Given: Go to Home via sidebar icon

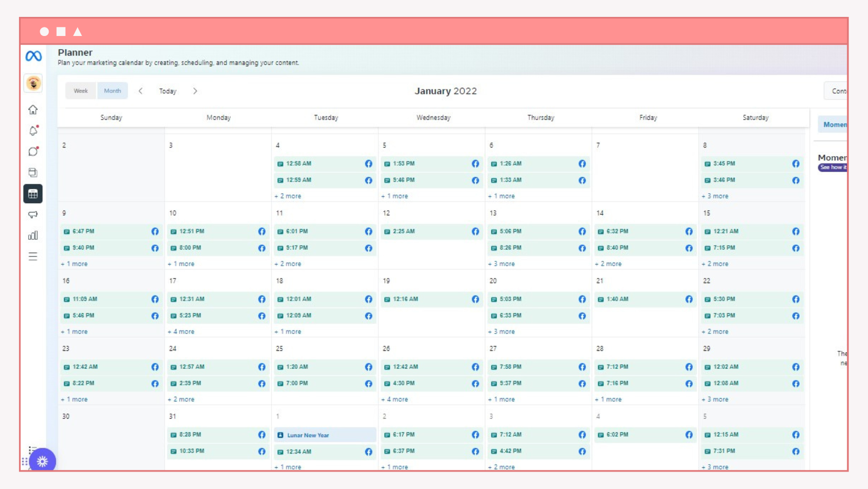Looking at the screenshot, I should pyautogui.click(x=33, y=110).
